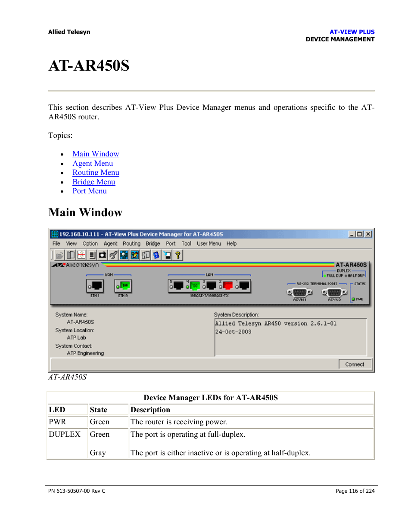Screen dimensions: 411x532
Task: Open the Help menu
Action: pos(232,244)
